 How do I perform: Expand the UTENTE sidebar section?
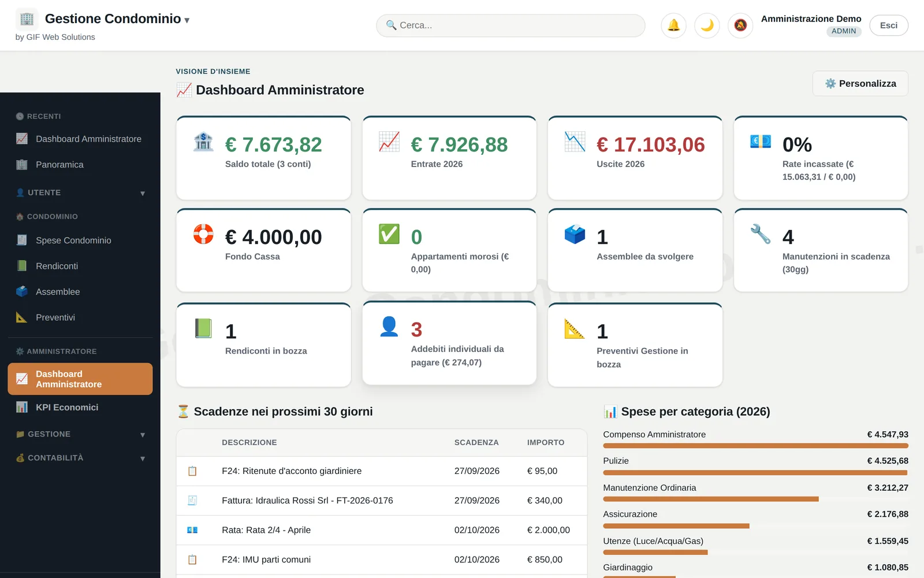point(80,192)
